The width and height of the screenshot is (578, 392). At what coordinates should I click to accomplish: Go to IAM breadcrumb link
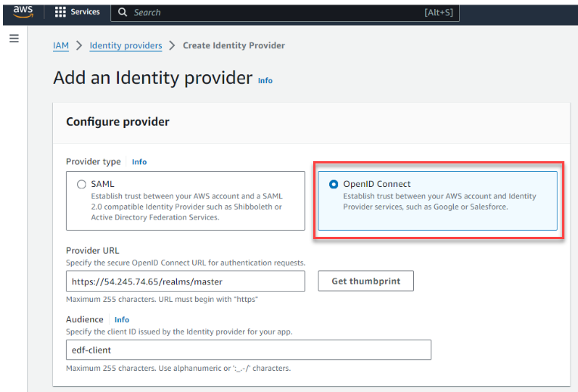coord(61,45)
